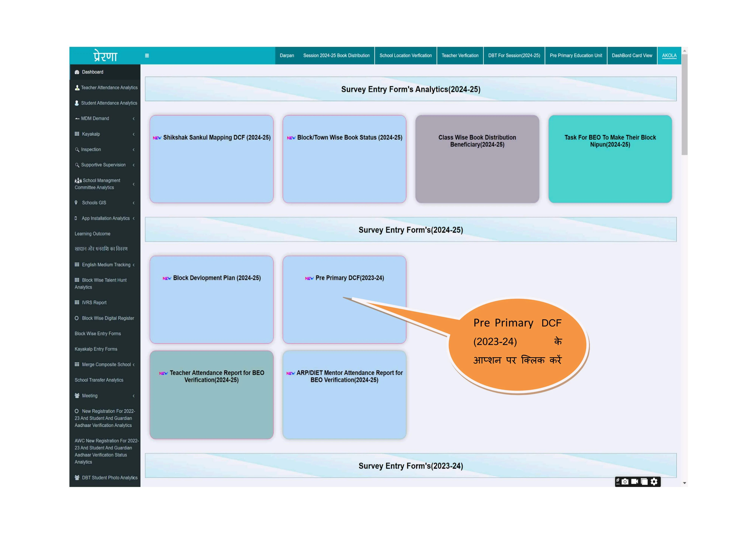Click the stacked windows copy icon

(x=644, y=482)
